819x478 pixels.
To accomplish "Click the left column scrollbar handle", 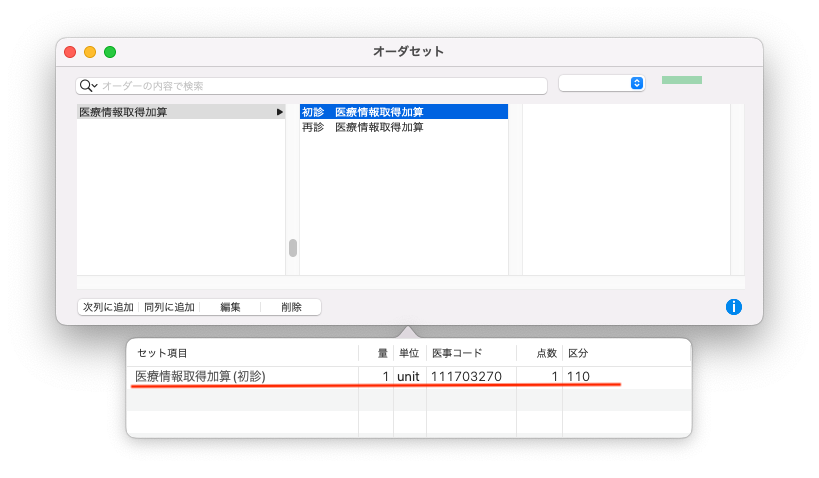I will (293, 248).
